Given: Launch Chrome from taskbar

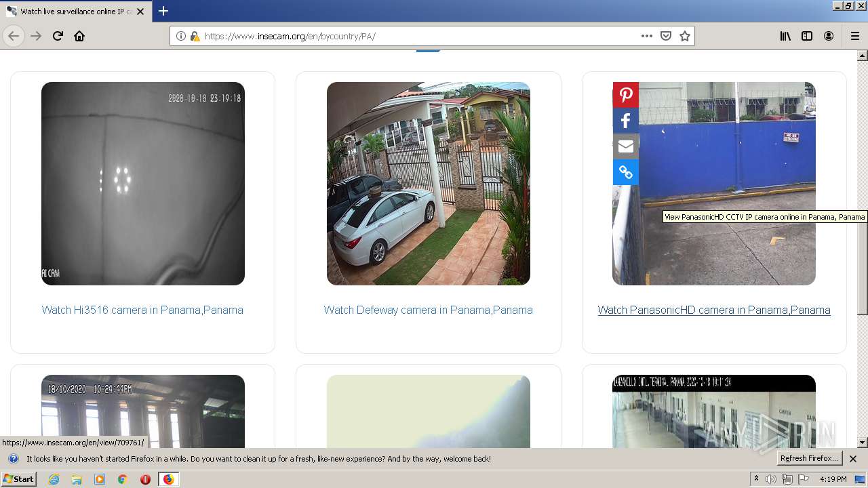Looking at the screenshot, I should pos(122,479).
